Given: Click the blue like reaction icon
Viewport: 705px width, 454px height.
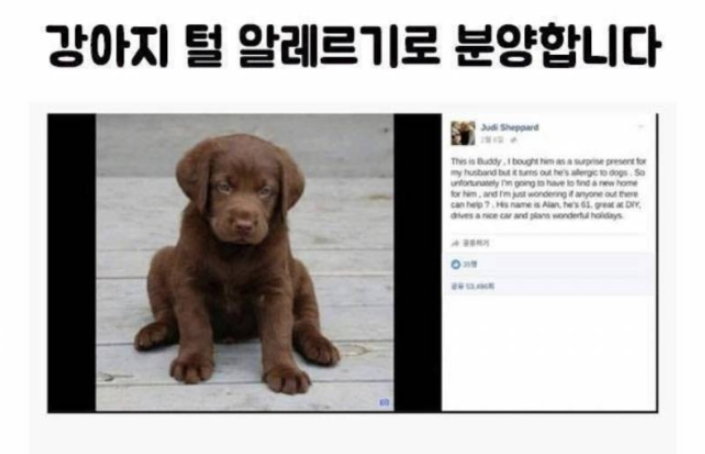Looking at the screenshot, I should click(455, 264).
